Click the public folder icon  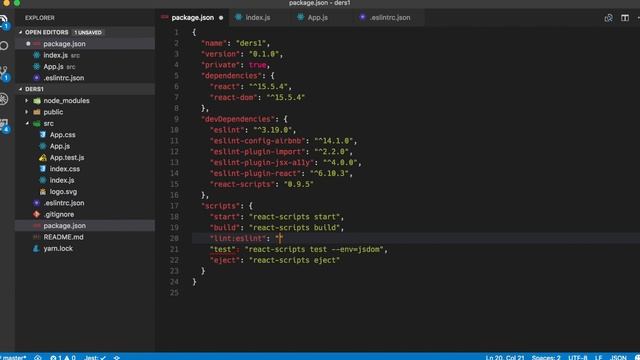[x=37, y=112]
